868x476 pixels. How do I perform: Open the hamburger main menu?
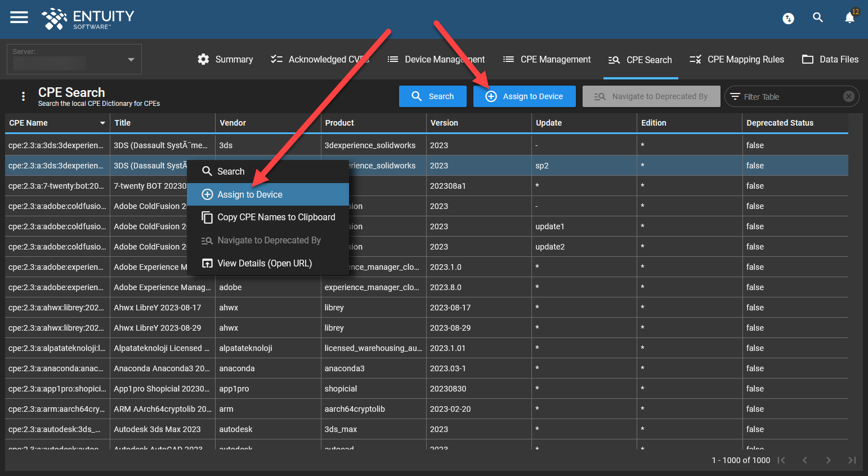(19, 17)
